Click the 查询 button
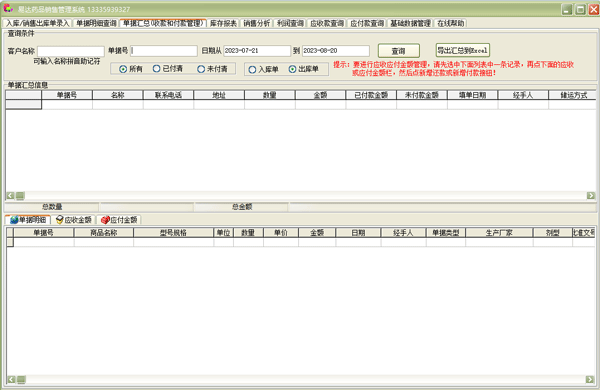Viewport: 600px width, 390px height. point(398,51)
